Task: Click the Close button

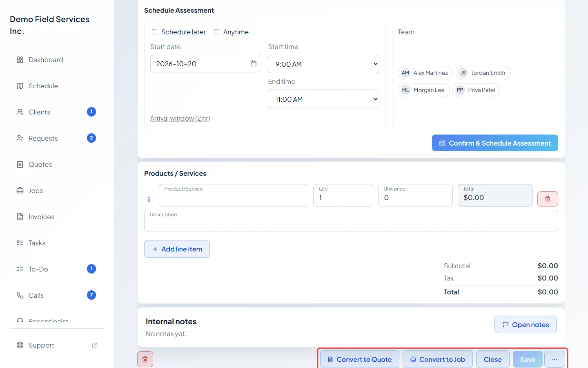Action: 493,359
